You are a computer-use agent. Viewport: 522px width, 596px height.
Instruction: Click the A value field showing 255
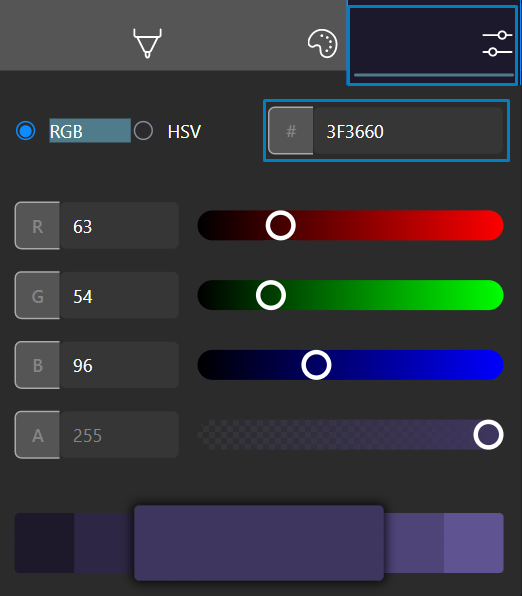(119, 435)
